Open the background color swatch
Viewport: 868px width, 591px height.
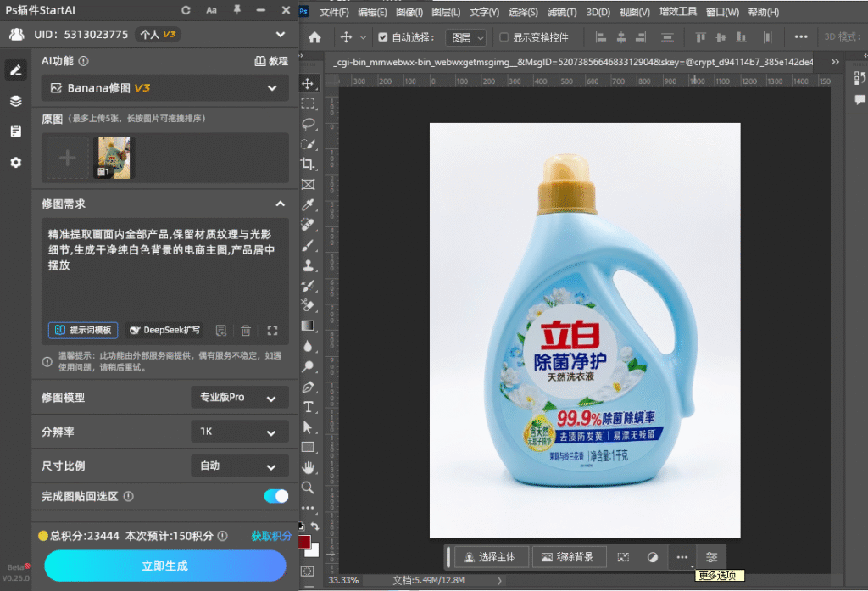[315, 550]
